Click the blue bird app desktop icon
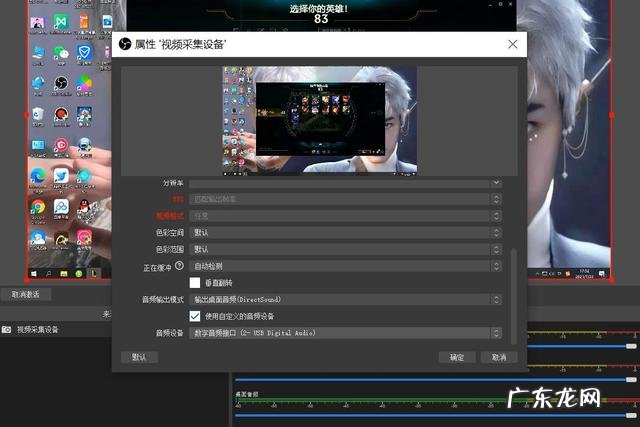The image size is (640, 427). pos(61,176)
